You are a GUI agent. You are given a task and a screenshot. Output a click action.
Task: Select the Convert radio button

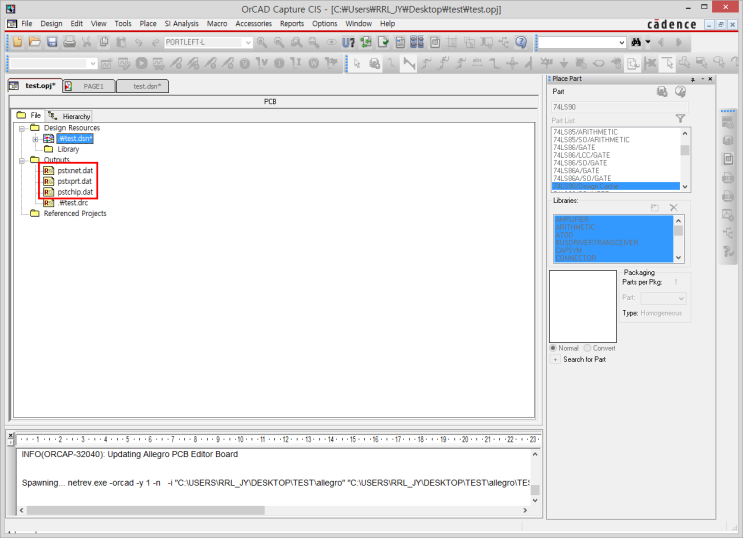587,348
